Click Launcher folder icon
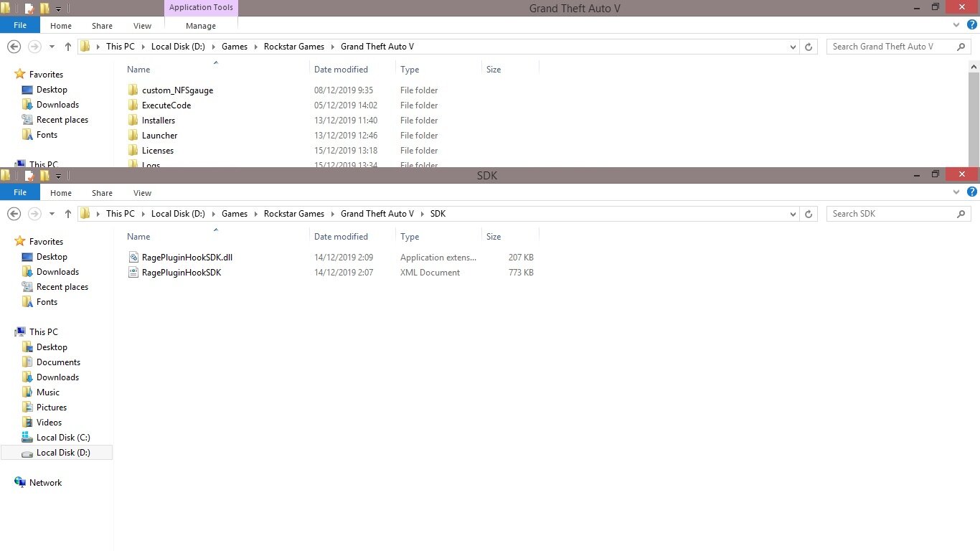Viewport: 980px width, 551px height. (133, 136)
